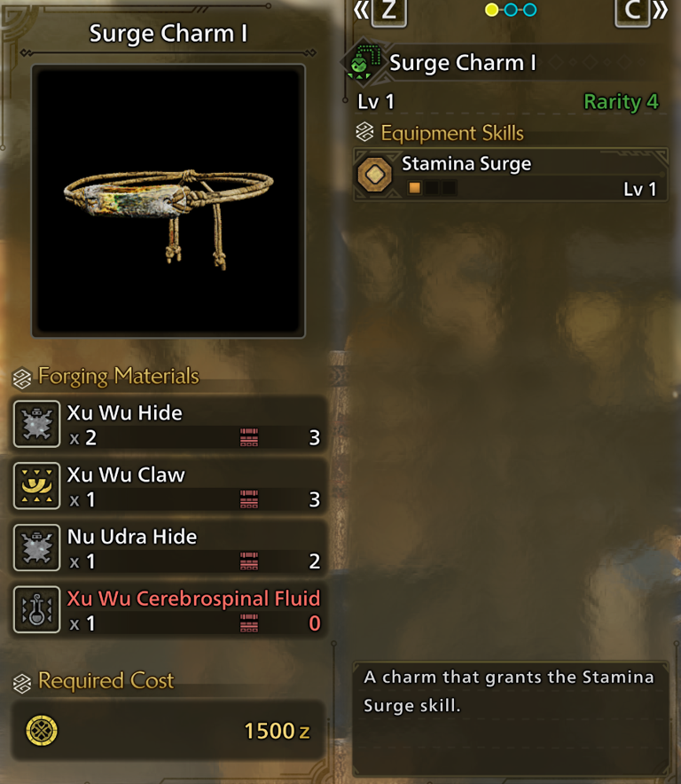This screenshot has height=784, width=681.
Task: Click the Stamina Surge level gauge
Action: (432, 188)
